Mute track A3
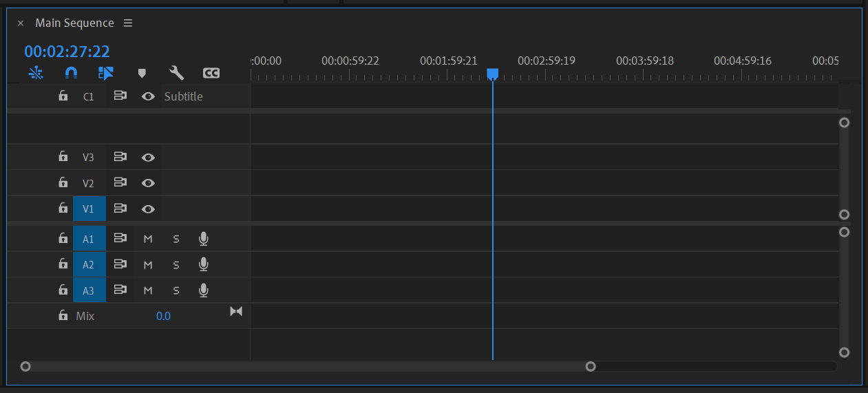 click(x=148, y=290)
